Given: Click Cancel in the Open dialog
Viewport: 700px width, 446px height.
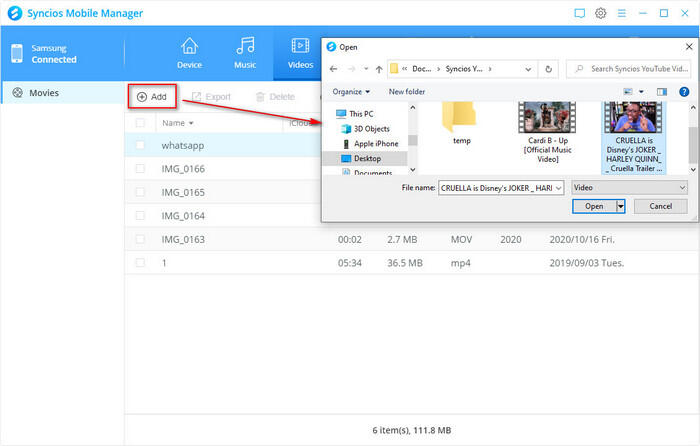Looking at the screenshot, I should pyautogui.click(x=660, y=206).
